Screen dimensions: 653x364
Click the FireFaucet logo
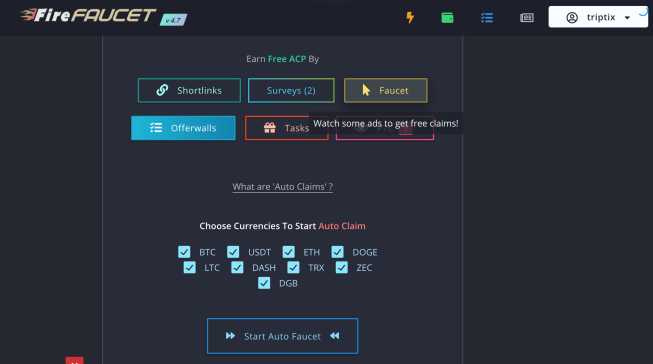(x=88, y=16)
